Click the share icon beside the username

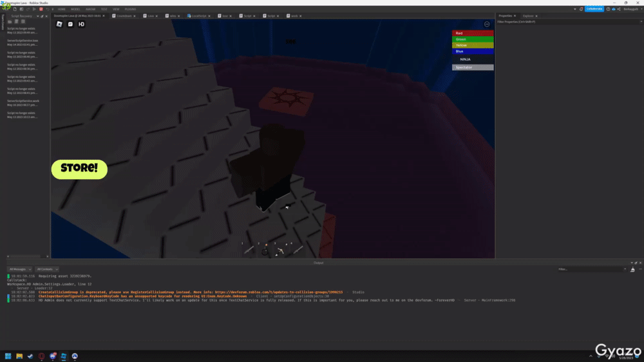[x=619, y=9]
